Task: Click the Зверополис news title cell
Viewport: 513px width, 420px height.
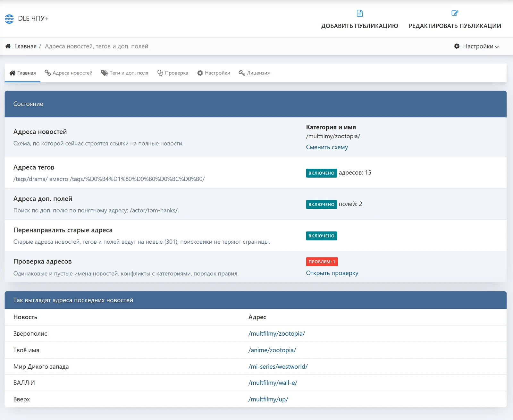Action: 30,333
